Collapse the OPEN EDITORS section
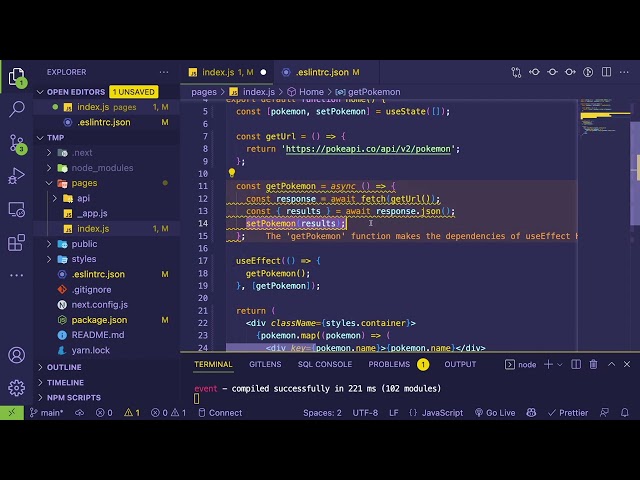 (40, 92)
